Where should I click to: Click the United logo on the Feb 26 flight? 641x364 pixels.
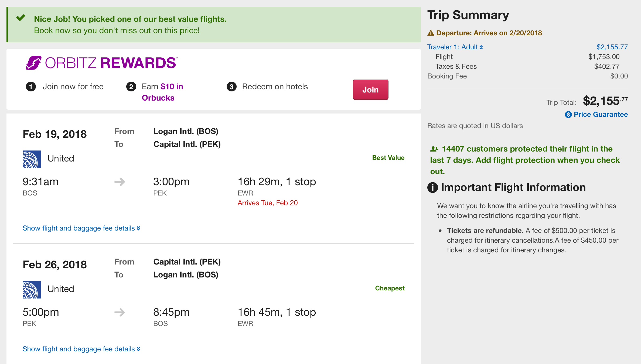32,290
